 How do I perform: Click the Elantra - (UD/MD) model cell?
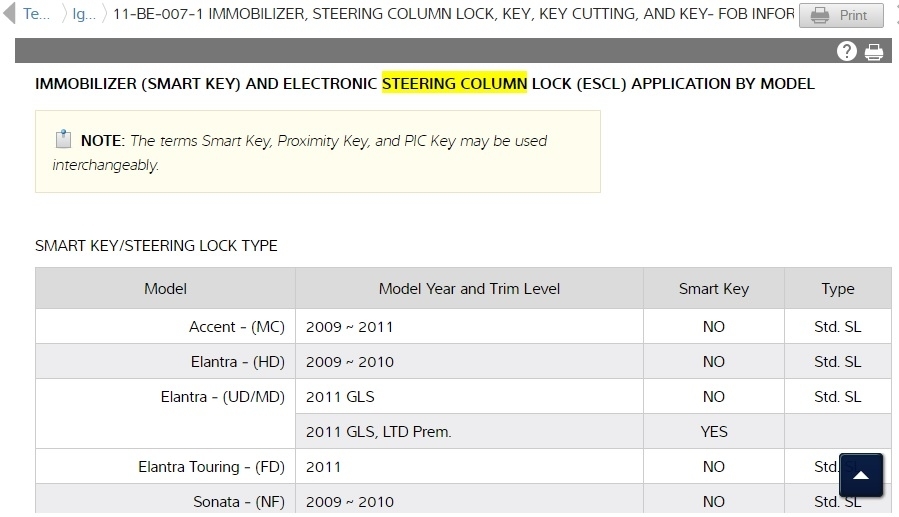(x=222, y=397)
